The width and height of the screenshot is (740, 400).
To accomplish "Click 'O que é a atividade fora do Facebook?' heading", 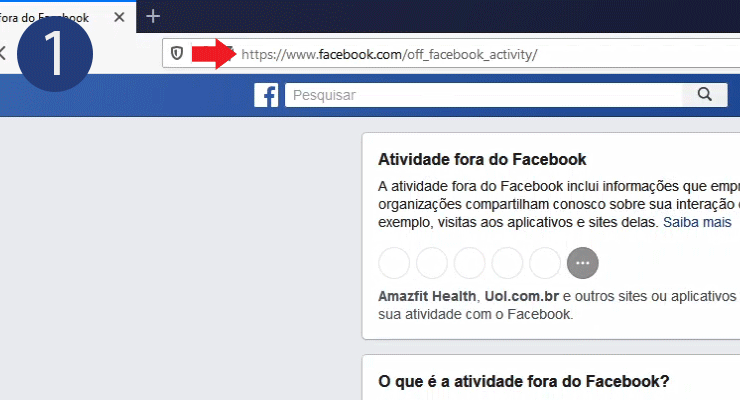I will click(x=523, y=381).
